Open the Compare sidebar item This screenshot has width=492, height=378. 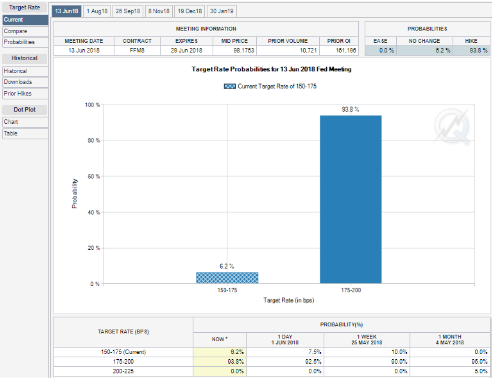(x=25, y=31)
